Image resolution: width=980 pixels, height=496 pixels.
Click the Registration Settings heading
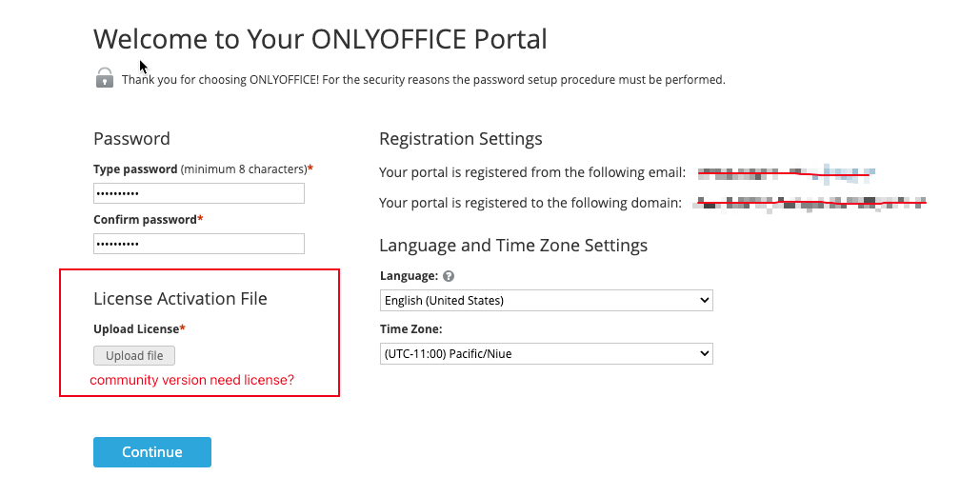point(461,139)
